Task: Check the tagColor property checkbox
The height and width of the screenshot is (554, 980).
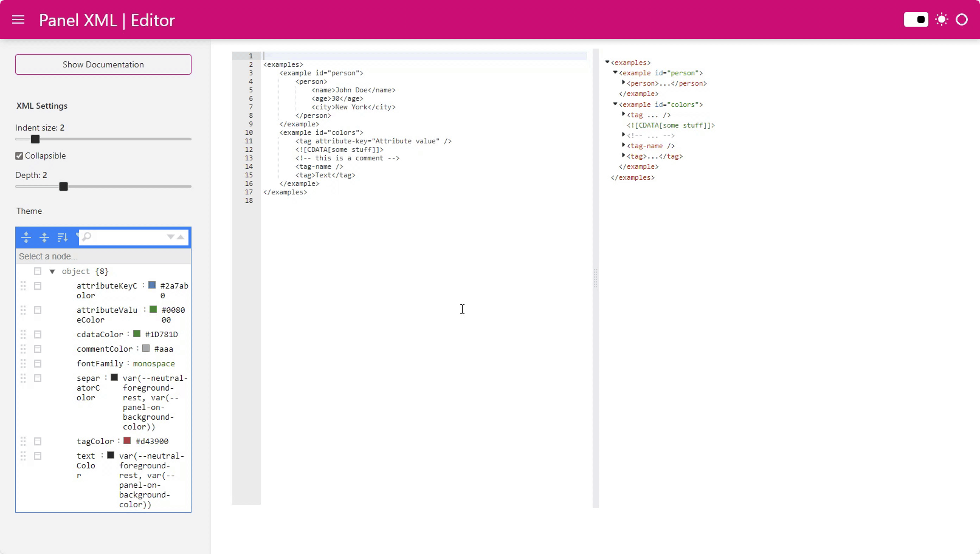Action: pyautogui.click(x=38, y=441)
